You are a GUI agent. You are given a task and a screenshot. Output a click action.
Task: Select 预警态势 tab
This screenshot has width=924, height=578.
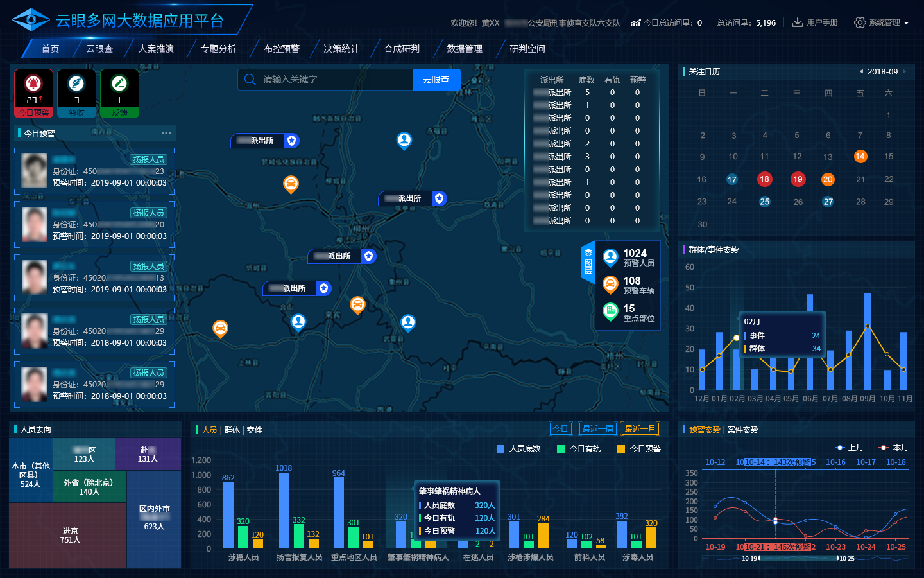[x=705, y=430]
